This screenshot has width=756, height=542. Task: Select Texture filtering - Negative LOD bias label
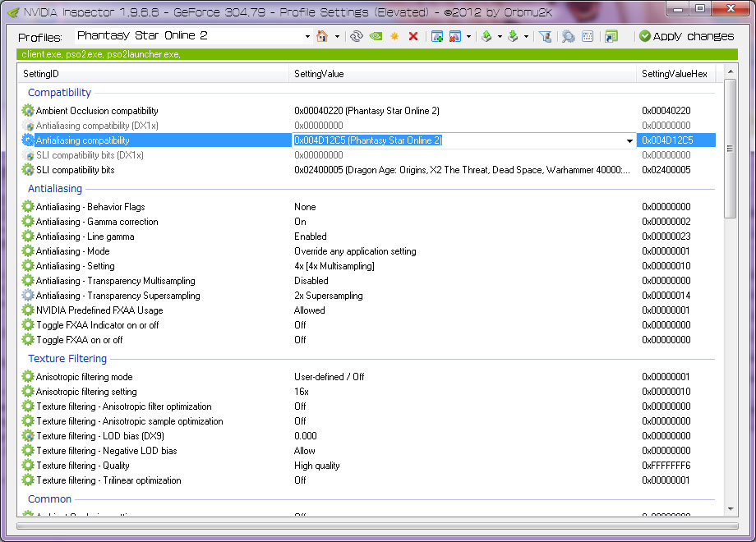coord(107,451)
